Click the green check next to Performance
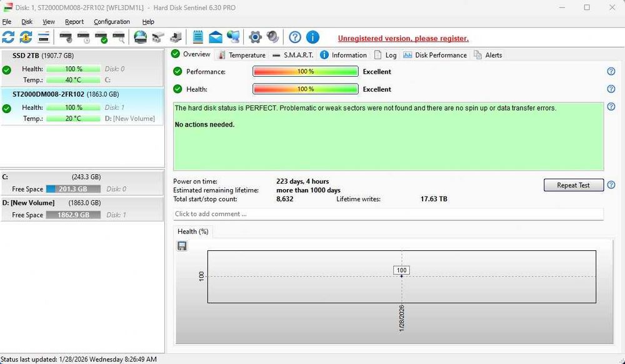Screen dimensions: 625x364 coord(177,72)
